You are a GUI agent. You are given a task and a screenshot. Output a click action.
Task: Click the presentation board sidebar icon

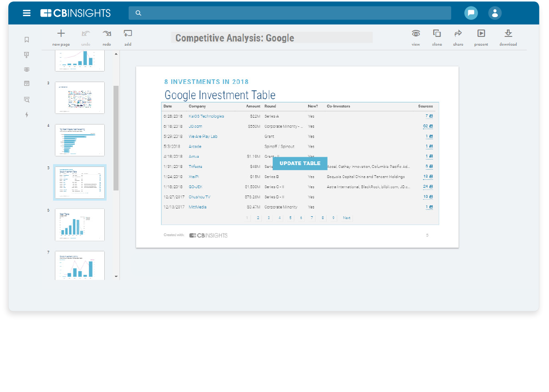[x=27, y=54]
